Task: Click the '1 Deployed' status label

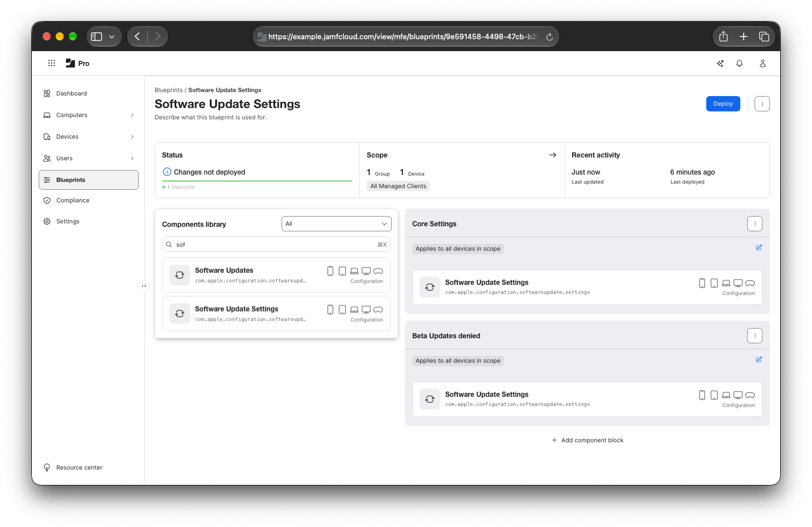Action: [x=179, y=187]
